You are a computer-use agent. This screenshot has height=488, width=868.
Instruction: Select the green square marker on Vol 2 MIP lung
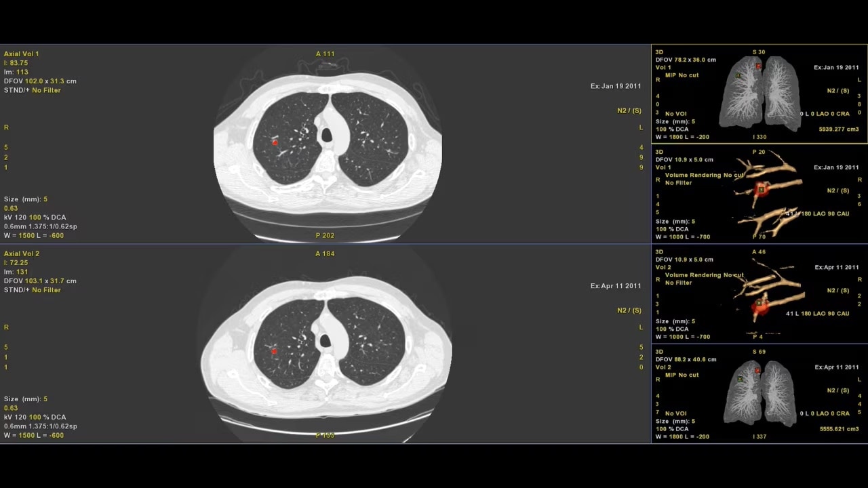coord(740,379)
